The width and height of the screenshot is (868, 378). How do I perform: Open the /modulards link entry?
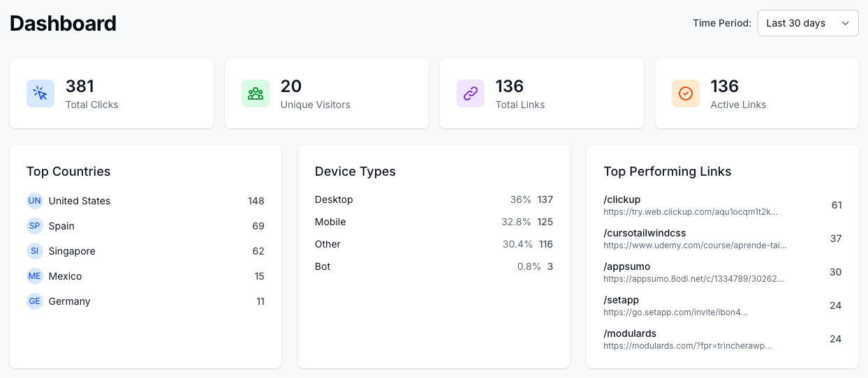630,333
